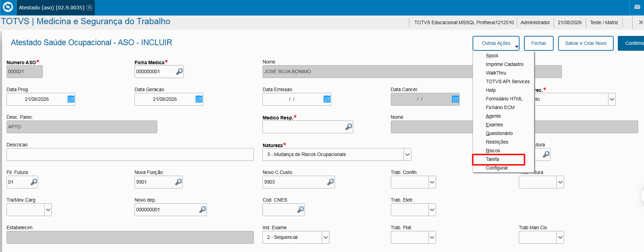Expand the Ind. Exame dropdown
The image size is (644, 252).
326,237
